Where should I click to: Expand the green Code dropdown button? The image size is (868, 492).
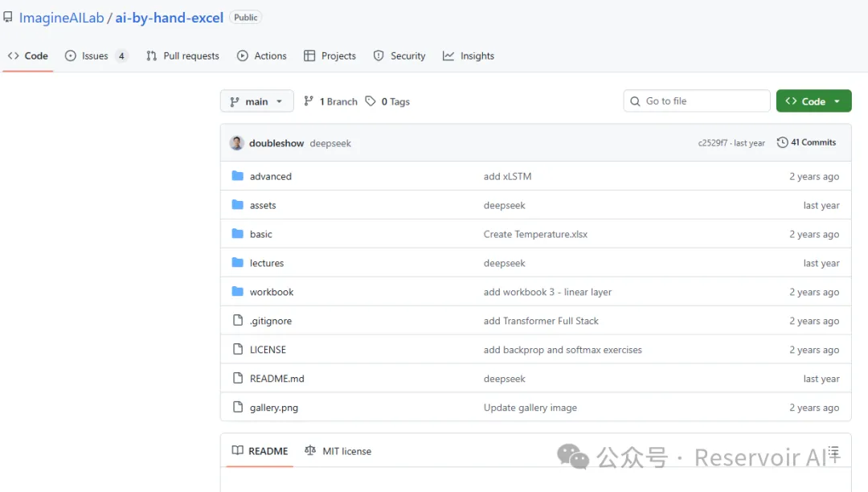[x=813, y=100]
